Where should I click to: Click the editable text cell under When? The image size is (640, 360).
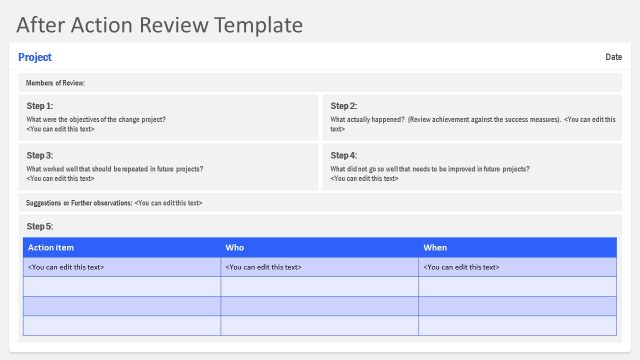click(518, 267)
